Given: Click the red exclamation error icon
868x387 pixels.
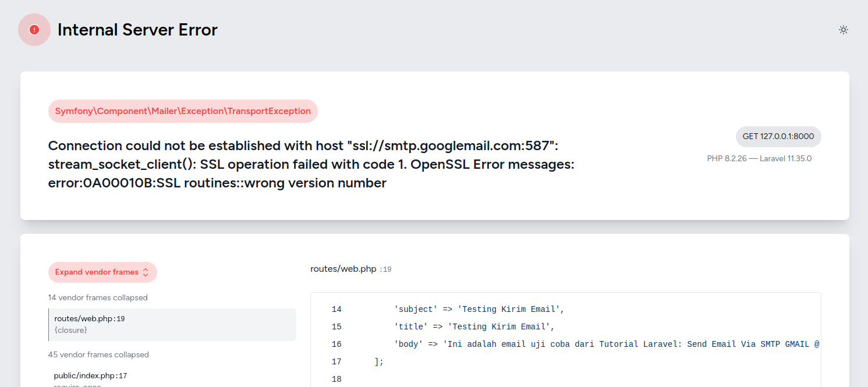Looking at the screenshot, I should click(34, 29).
